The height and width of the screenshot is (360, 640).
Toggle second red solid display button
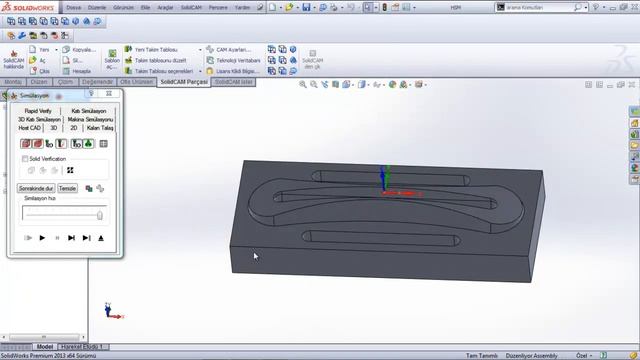click(x=38, y=144)
